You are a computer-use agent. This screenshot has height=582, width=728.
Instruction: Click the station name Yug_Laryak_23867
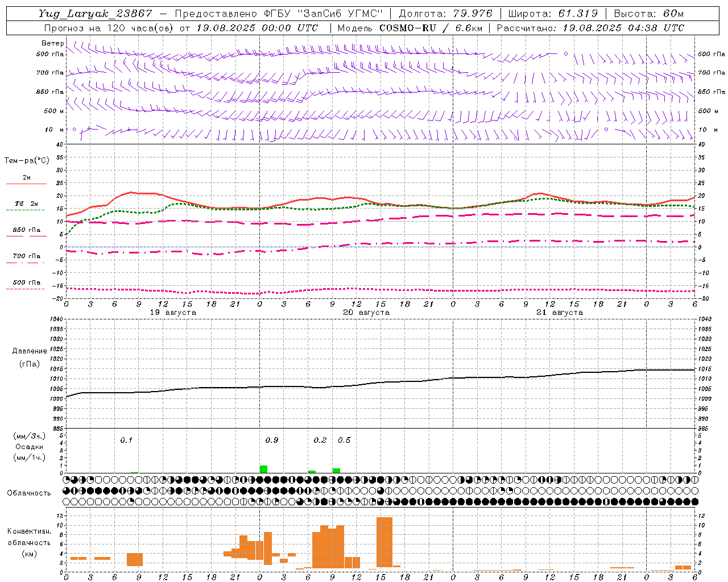pyautogui.click(x=96, y=14)
